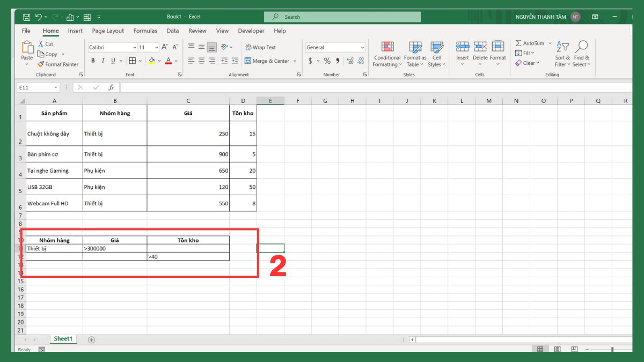The image size is (644, 362).
Task: Apply Percent Style formatting
Action: tap(326, 61)
